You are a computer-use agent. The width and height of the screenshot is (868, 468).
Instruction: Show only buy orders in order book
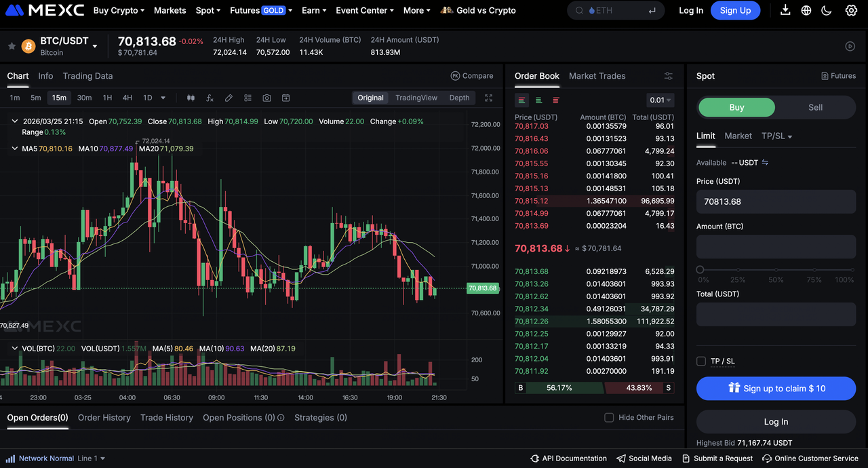click(x=538, y=100)
